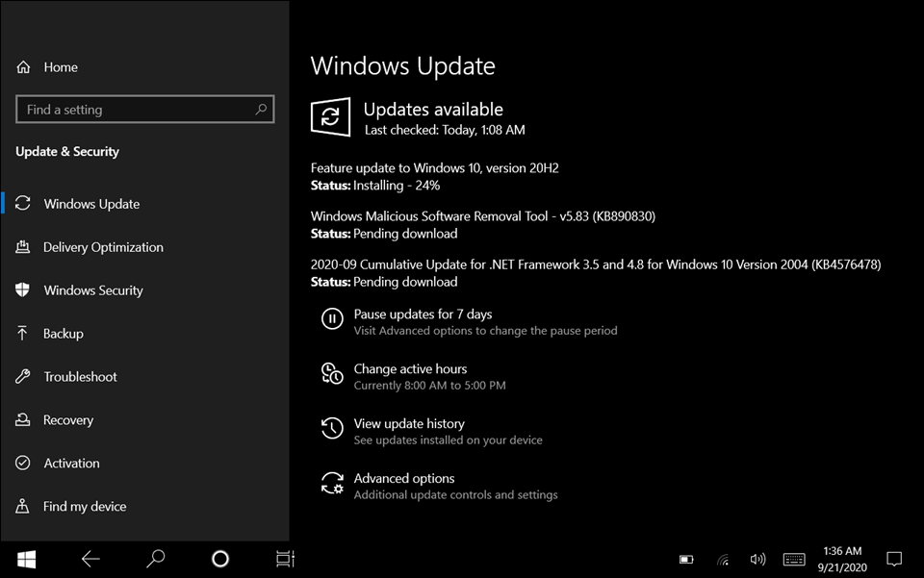
Task: Click the search magnifier in Find a setting
Action: tap(260, 110)
